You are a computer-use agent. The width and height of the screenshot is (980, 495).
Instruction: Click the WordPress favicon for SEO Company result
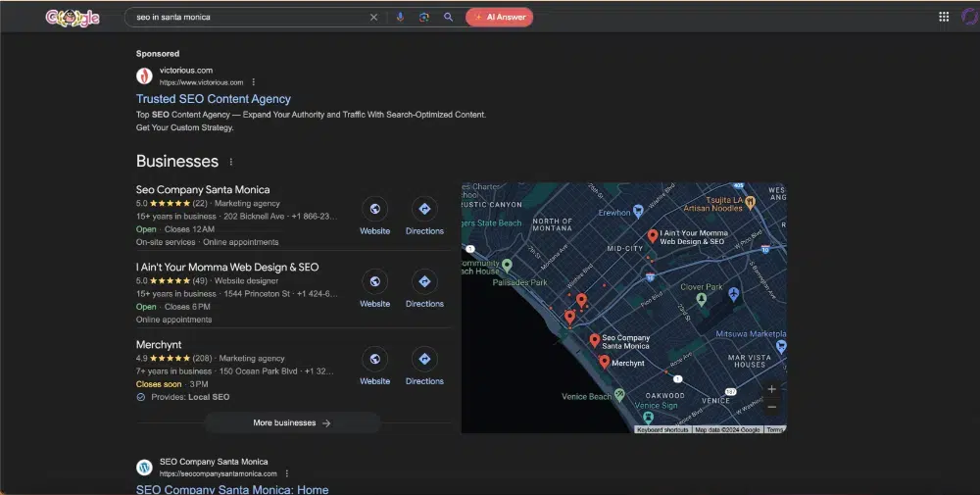pyautogui.click(x=144, y=468)
